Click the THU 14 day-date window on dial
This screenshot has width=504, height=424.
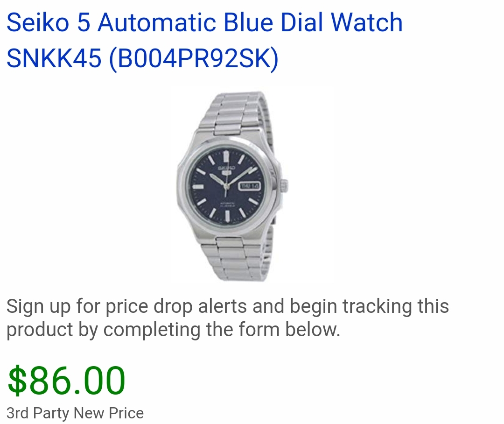click(249, 186)
